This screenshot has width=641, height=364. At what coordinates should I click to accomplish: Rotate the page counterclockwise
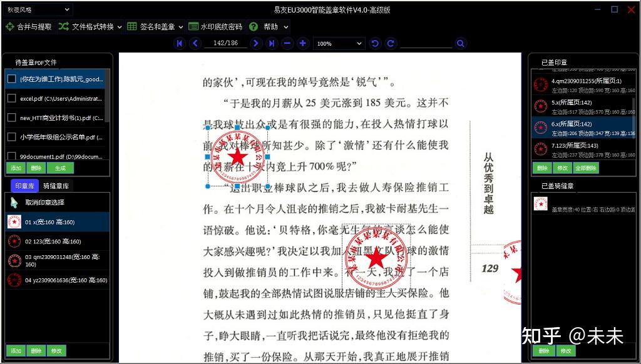click(375, 43)
